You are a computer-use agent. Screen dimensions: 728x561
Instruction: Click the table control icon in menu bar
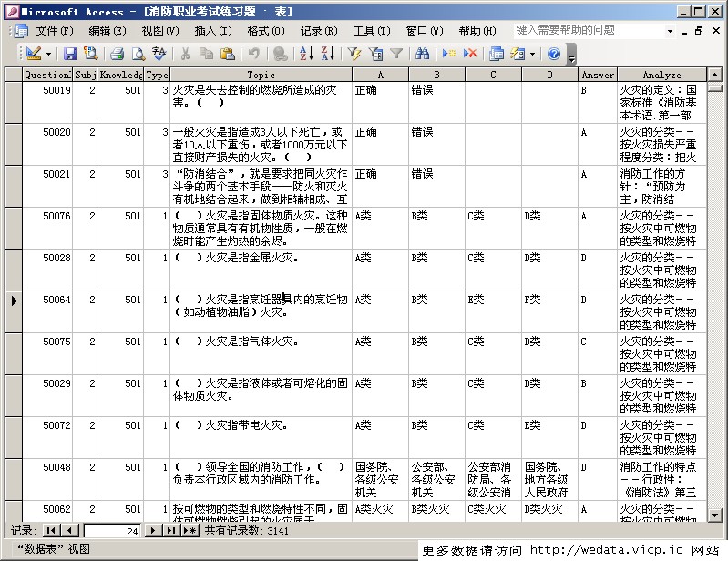click(x=20, y=31)
